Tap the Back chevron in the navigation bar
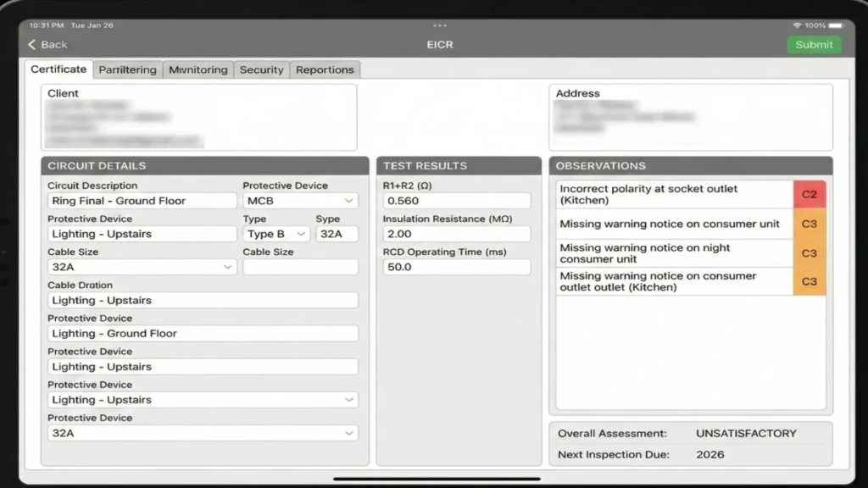This screenshot has height=488, width=868. [32, 44]
